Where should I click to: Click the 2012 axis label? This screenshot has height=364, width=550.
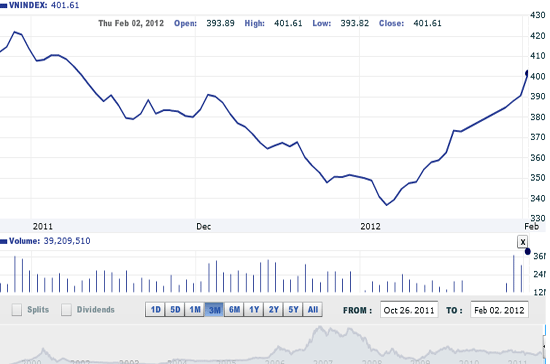[x=370, y=227]
